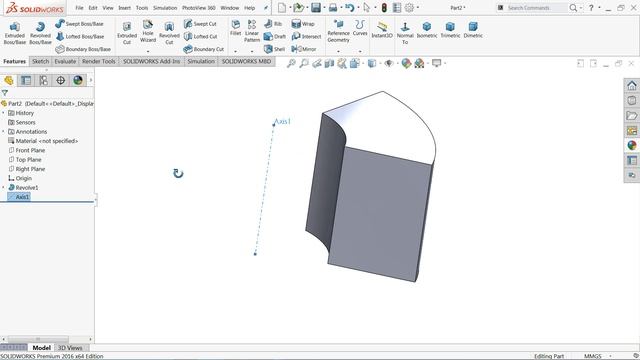The height and width of the screenshot is (360, 640).
Task: Open the Curves tool
Action: [360, 28]
